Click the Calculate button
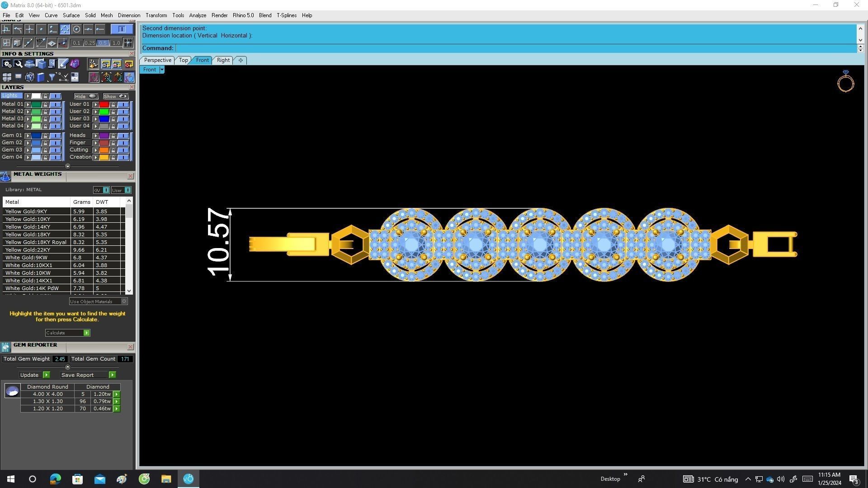 coord(67,333)
